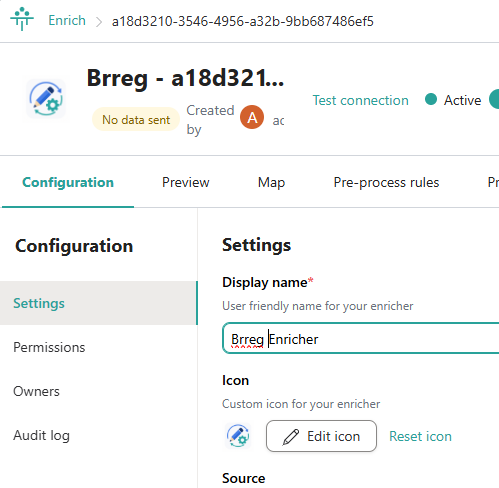Open Permissions in the sidebar
The image size is (499, 488).
click(x=99, y=347)
